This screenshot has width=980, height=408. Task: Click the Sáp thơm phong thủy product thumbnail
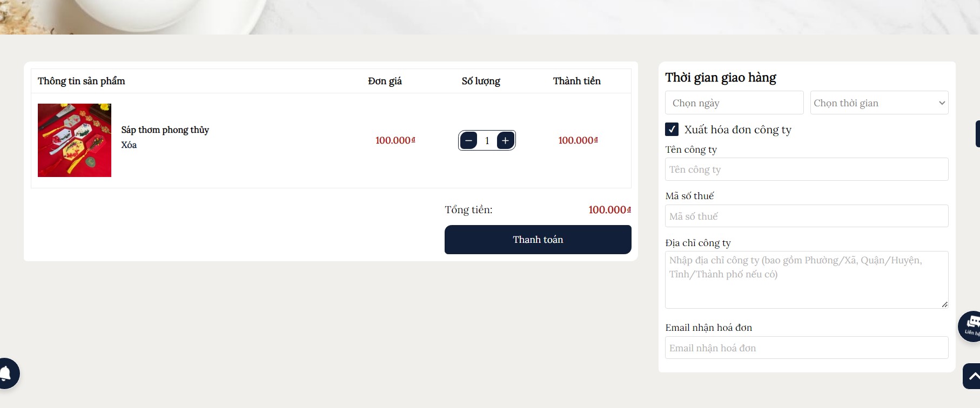(x=75, y=140)
